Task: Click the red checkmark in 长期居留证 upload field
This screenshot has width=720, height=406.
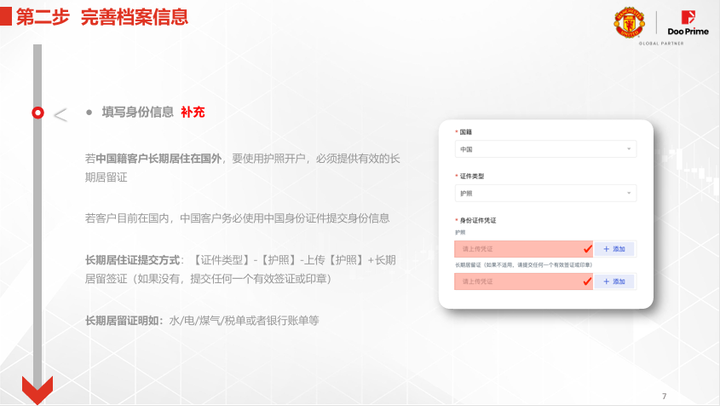Action: [x=587, y=281]
